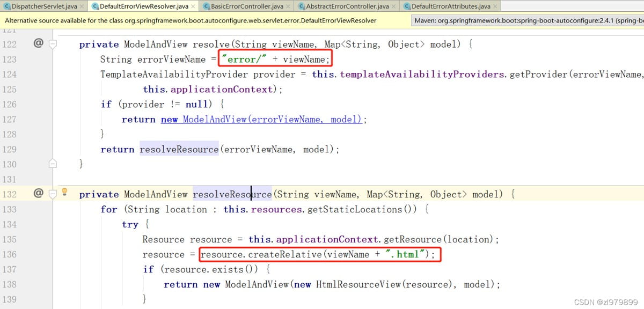
Task: Click the 'try' keyword on line 134
Action: [130, 224]
